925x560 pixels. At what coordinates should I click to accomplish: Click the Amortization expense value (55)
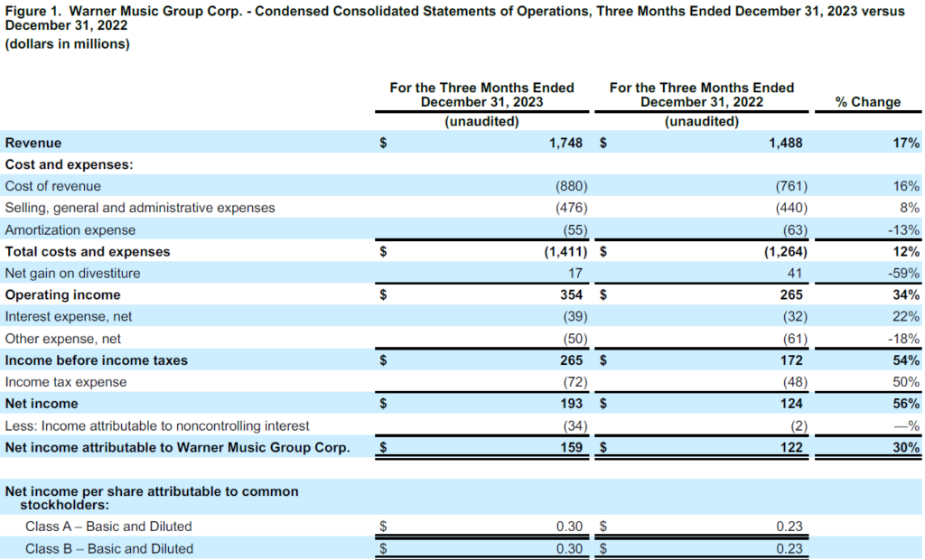[x=575, y=230]
